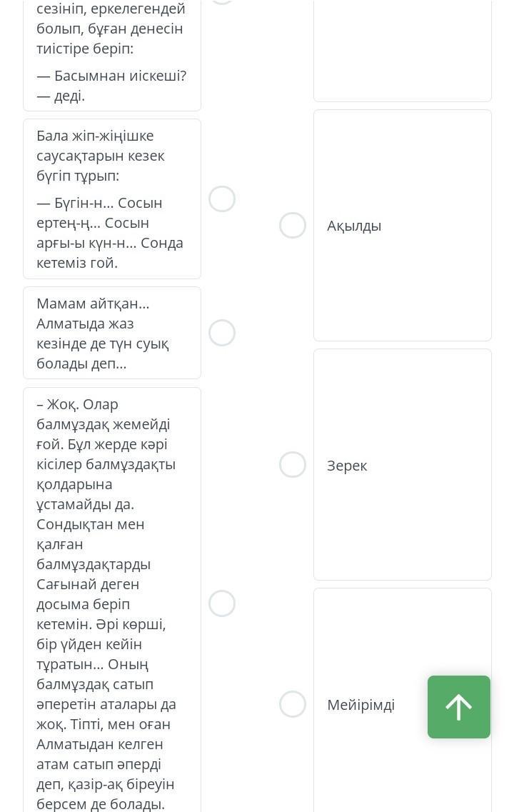Click the 'Бала жіп-жіңішке саусақтарын' text card

tap(112, 199)
